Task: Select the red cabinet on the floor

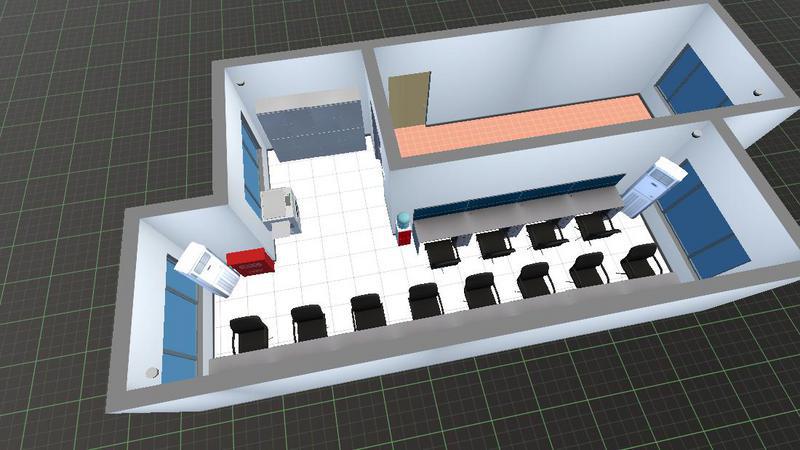Action: 249,263
